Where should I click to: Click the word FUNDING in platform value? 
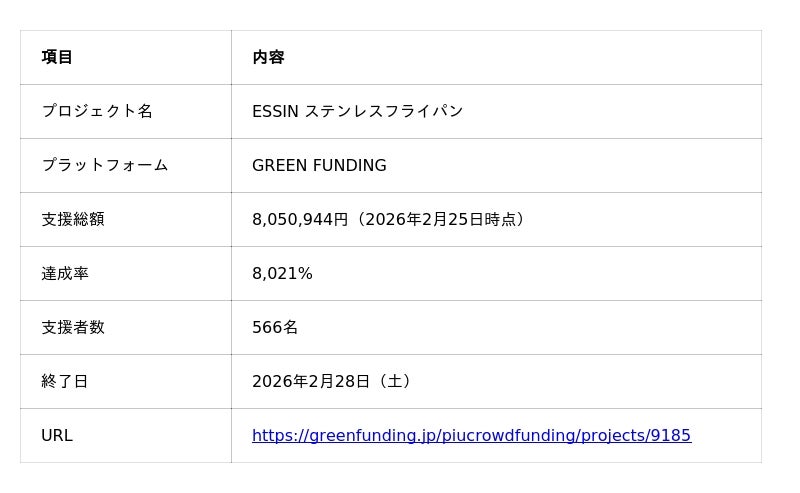[x=350, y=166]
